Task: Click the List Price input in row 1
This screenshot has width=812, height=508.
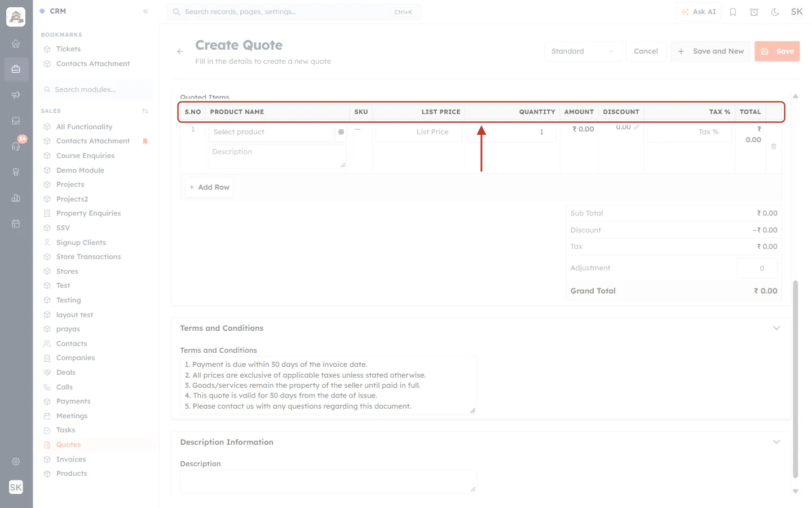Action: (x=418, y=132)
